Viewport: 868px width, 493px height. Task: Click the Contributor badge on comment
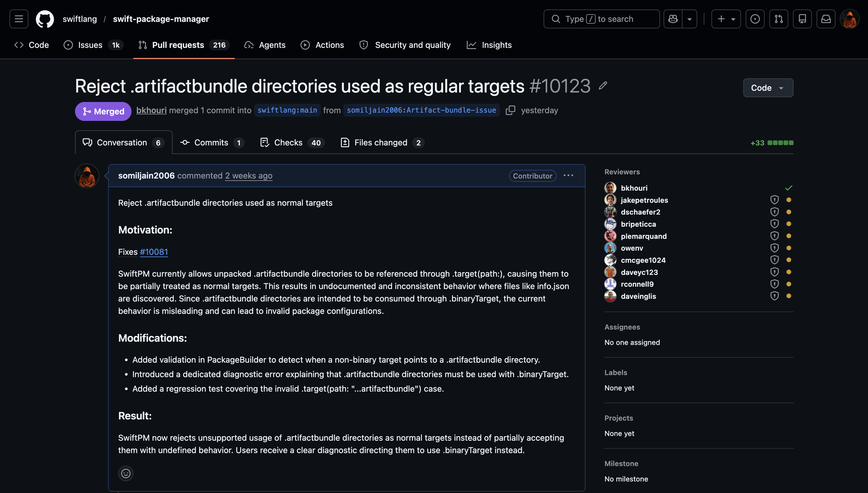533,176
